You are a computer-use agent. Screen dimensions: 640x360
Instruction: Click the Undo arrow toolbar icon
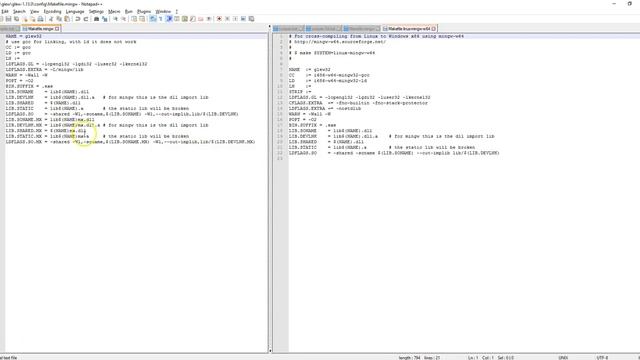[x=78, y=19]
